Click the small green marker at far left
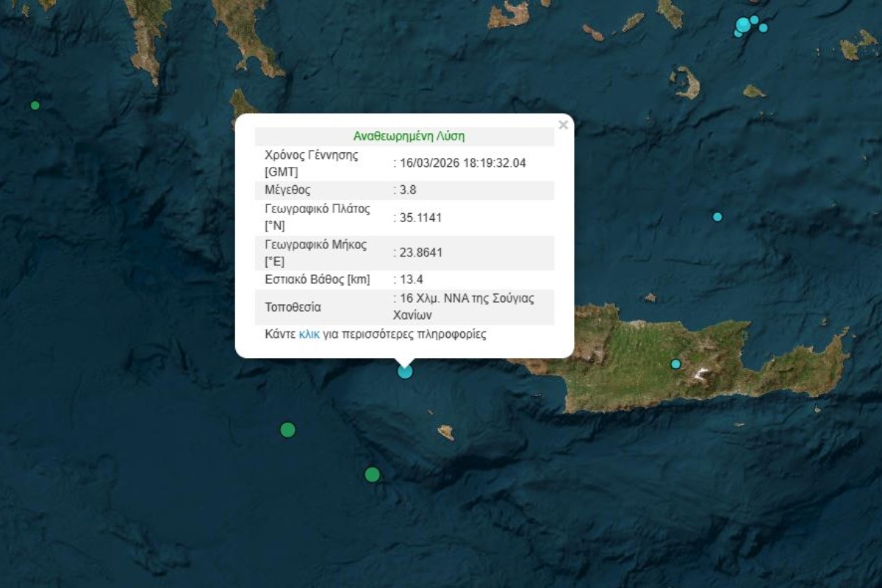Viewport: 882px width, 588px height. [x=35, y=105]
